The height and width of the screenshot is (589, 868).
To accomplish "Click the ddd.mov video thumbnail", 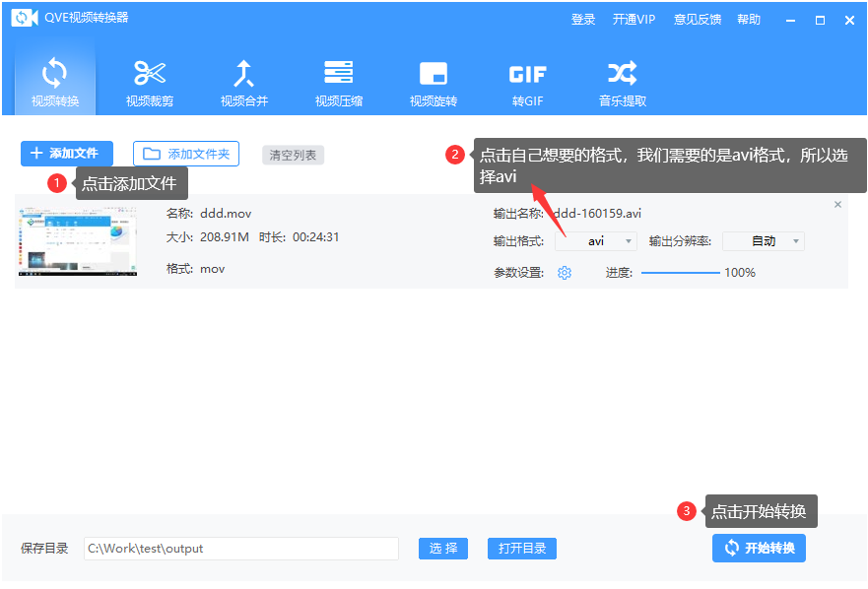I will pos(78,241).
